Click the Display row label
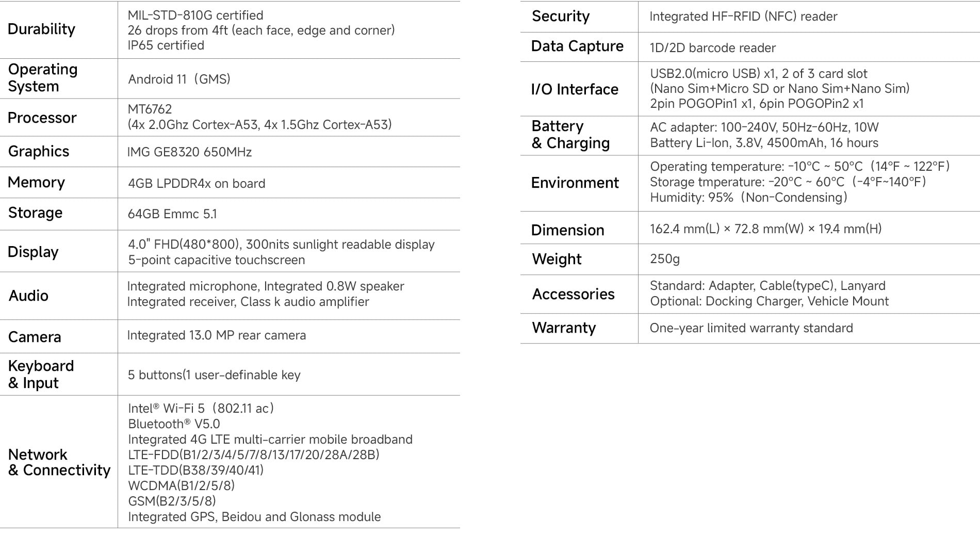 pyautogui.click(x=33, y=252)
